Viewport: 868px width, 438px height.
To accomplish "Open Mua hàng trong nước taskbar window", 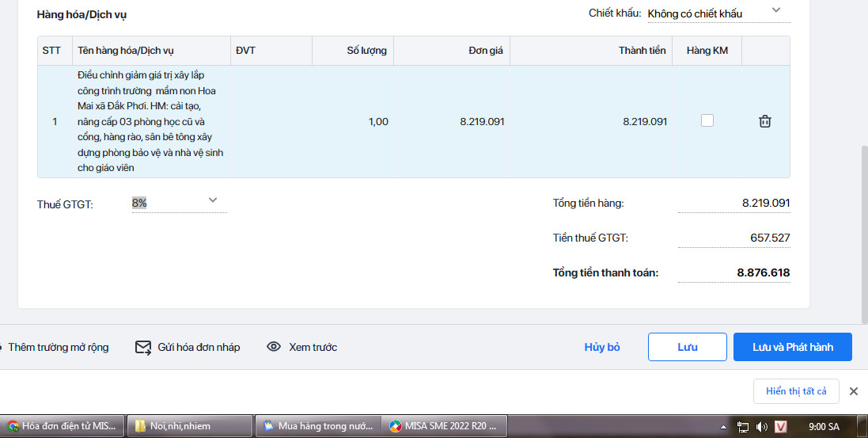I will coord(317,426).
